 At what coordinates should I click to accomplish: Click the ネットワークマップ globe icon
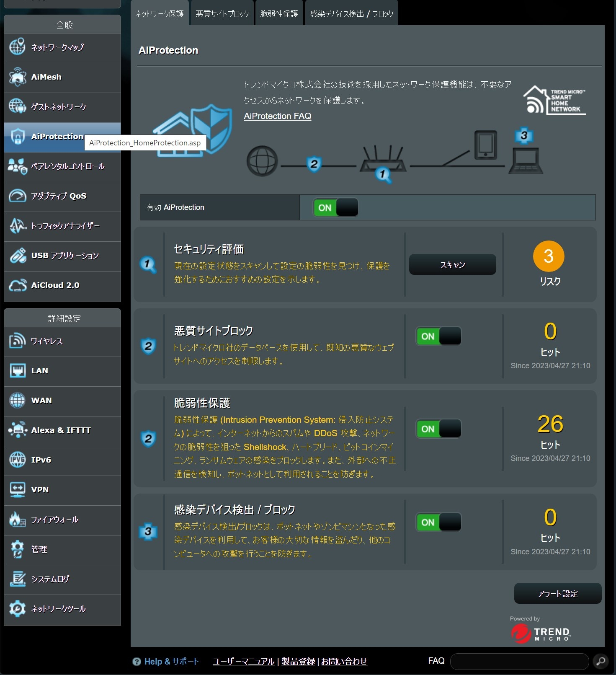pos(17,47)
